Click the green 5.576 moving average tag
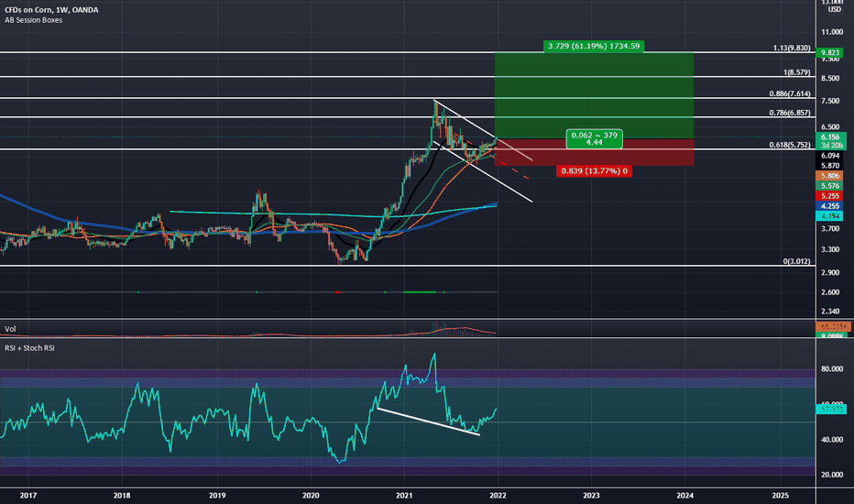This screenshot has width=854, height=504. (x=829, y=186)
